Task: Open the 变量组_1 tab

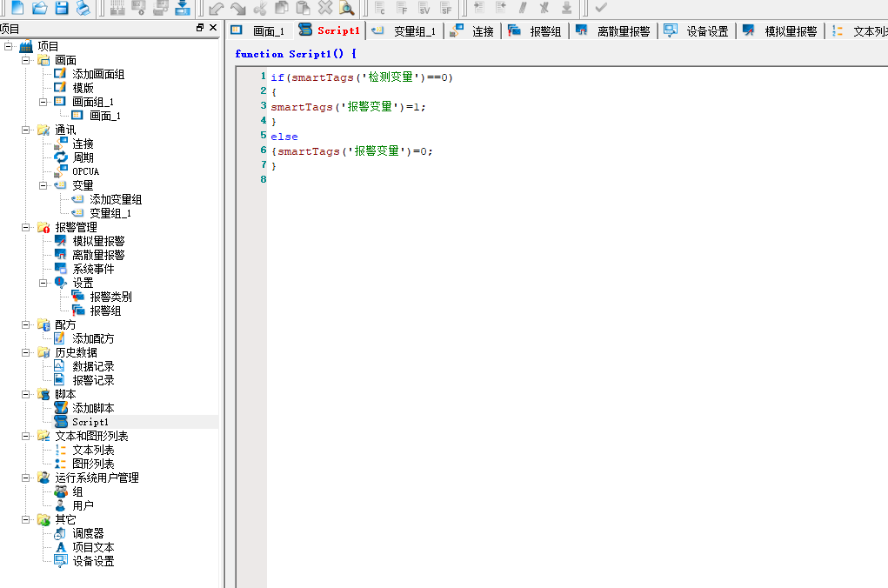Action: tap(404, 31)
